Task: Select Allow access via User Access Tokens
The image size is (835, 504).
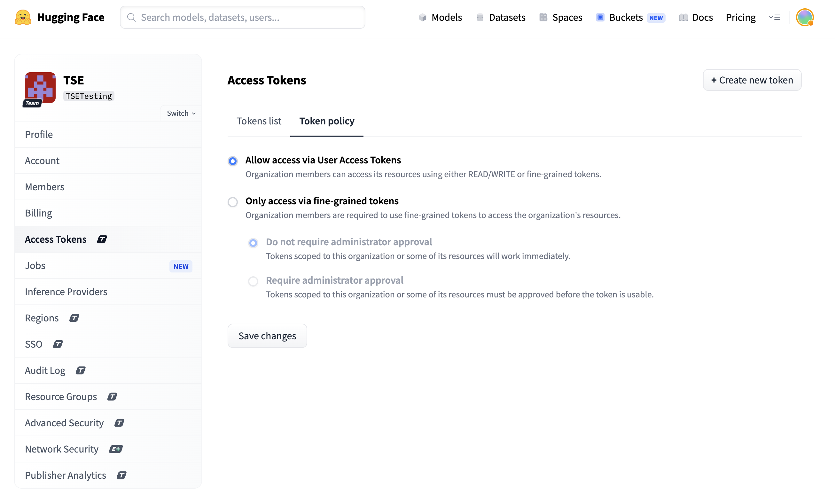Action: [x=232, y=161]
